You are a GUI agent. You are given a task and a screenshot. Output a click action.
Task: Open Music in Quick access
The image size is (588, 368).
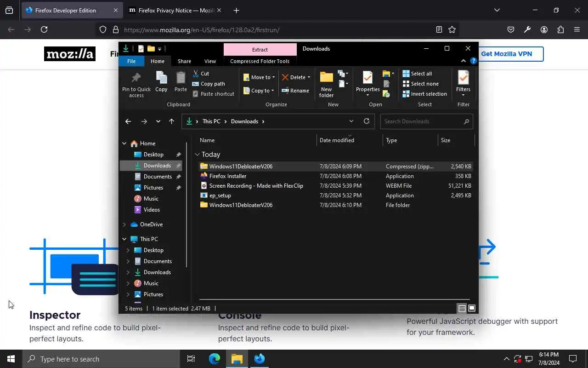click(151, 199)
